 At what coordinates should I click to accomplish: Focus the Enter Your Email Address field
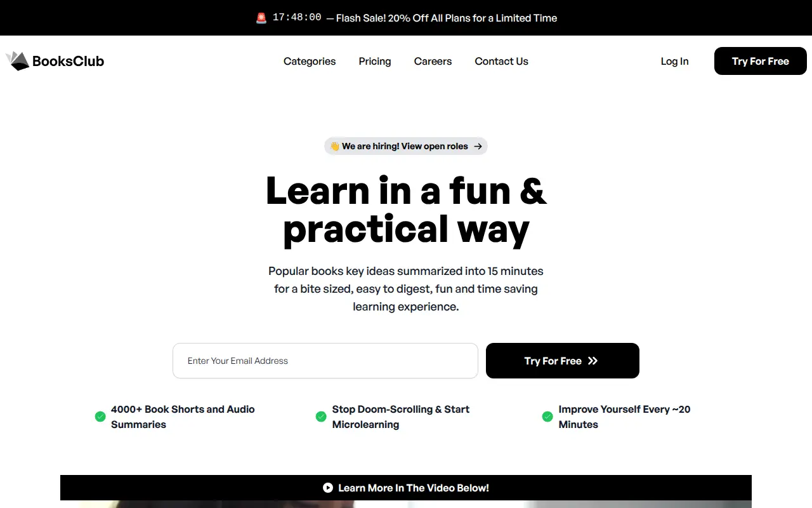(x=325, y=361)
